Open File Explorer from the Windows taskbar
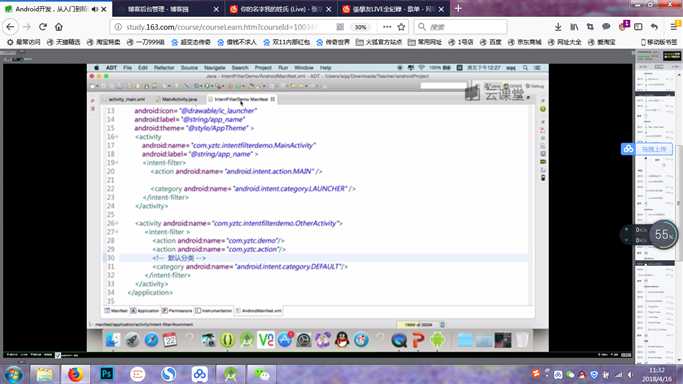The width and height of the screenshot is (683, 384). click(44, 374)
